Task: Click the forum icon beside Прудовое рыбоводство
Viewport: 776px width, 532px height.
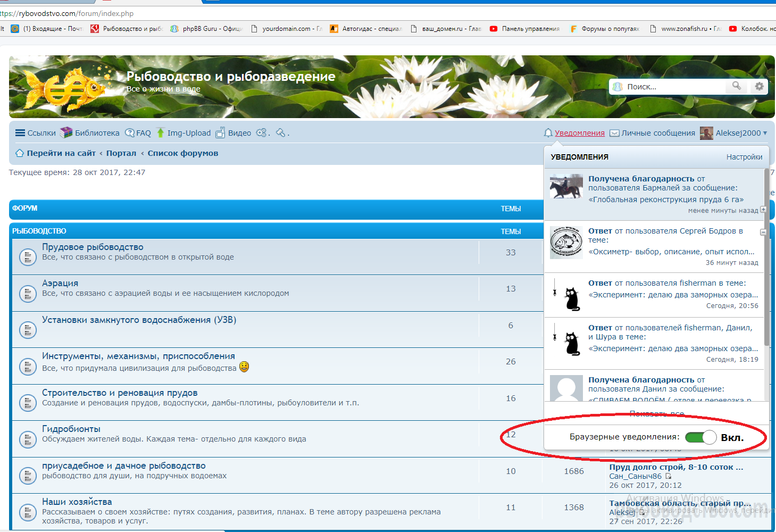Action: click(28, 257)
